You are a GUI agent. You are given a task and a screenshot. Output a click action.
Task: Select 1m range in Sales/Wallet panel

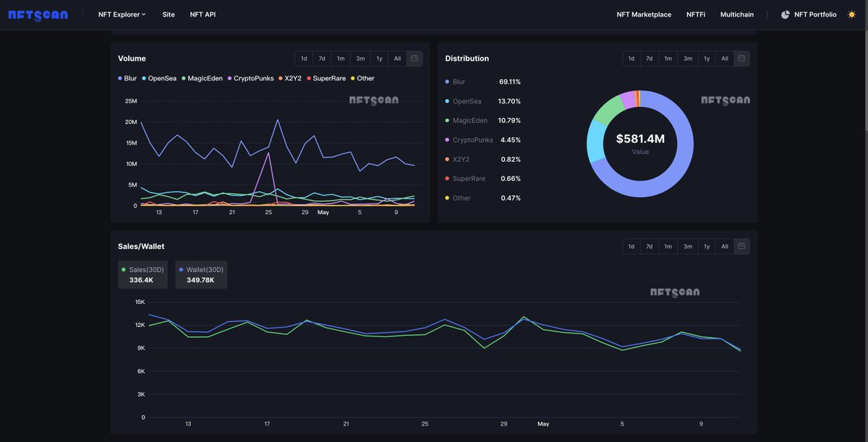[668, 247]
